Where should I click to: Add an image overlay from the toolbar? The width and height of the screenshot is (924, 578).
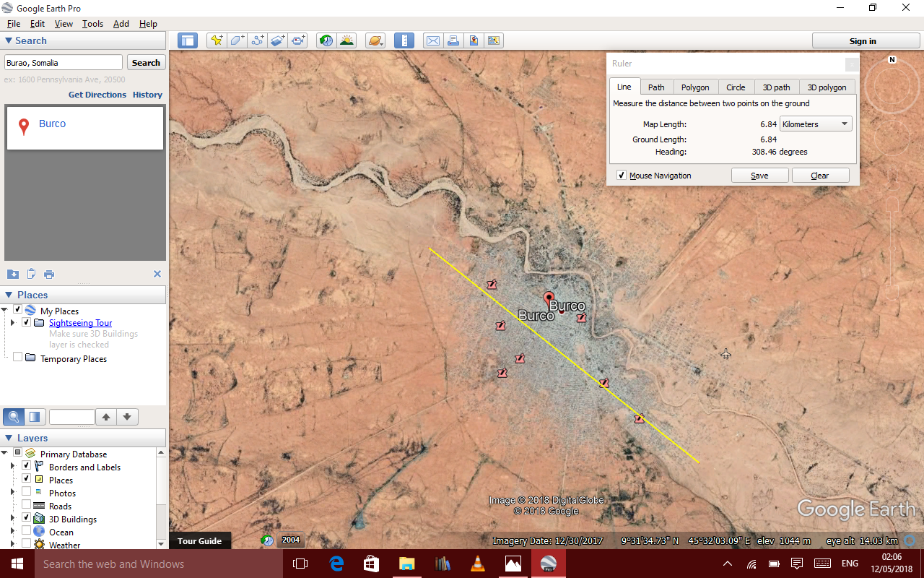pos(279,41)
